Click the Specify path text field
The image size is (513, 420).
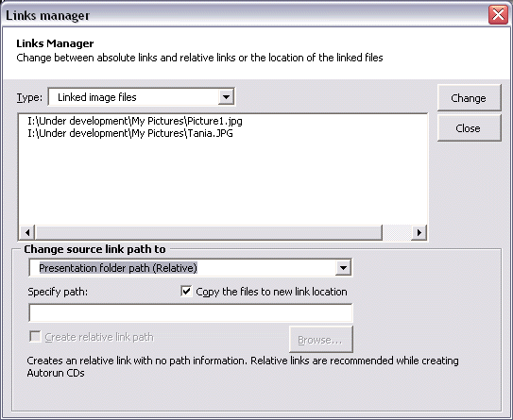(191, 312)
